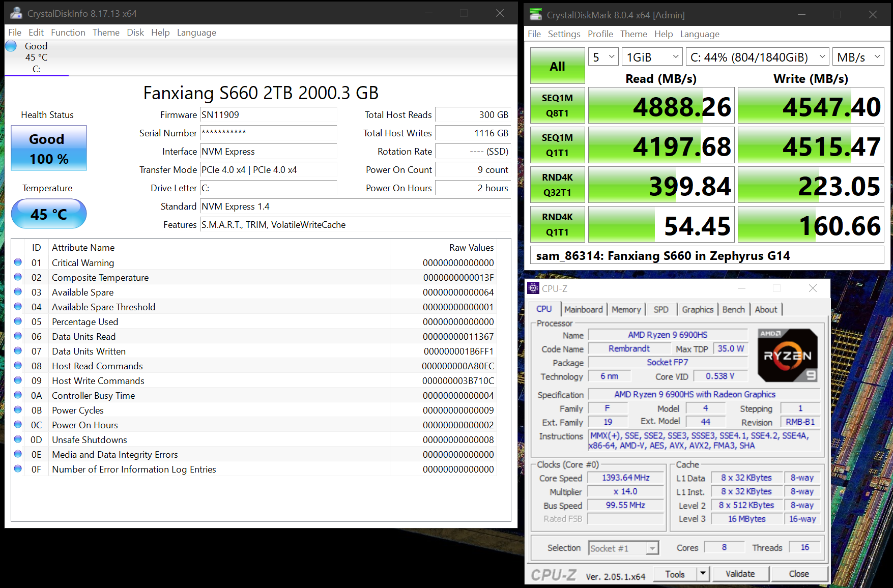
Task: Open the drive selection dropdown C: 44%
Action: pos(758,57)
